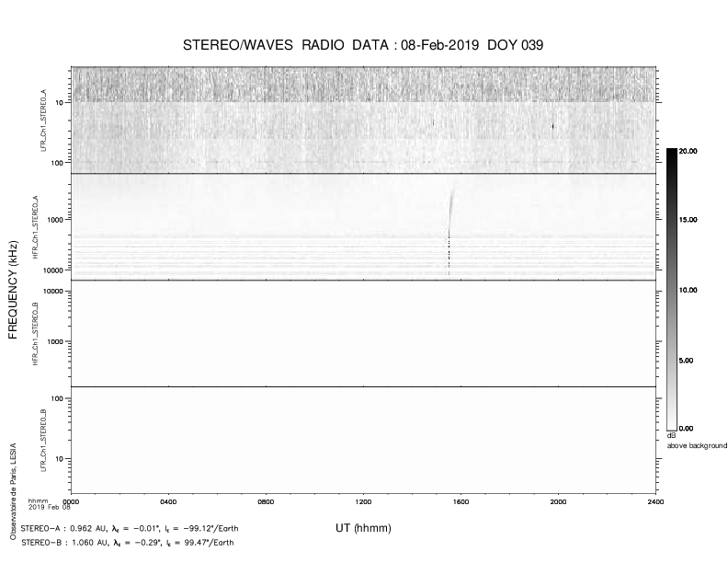
Task: Click the '2019 Feb 08' date under the axis
Action: pyautogui.click(x=50, y=507)
